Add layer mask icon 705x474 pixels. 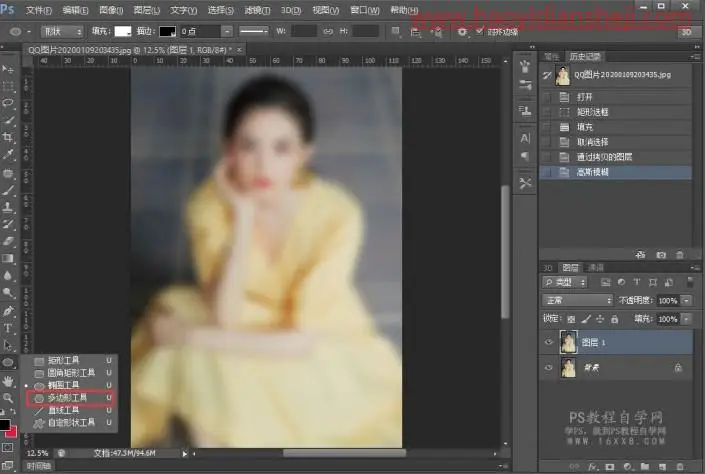point(610,467)
